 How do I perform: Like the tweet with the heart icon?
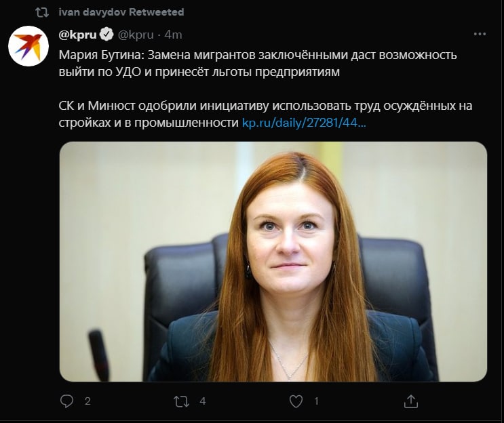(x=296, y=401)
